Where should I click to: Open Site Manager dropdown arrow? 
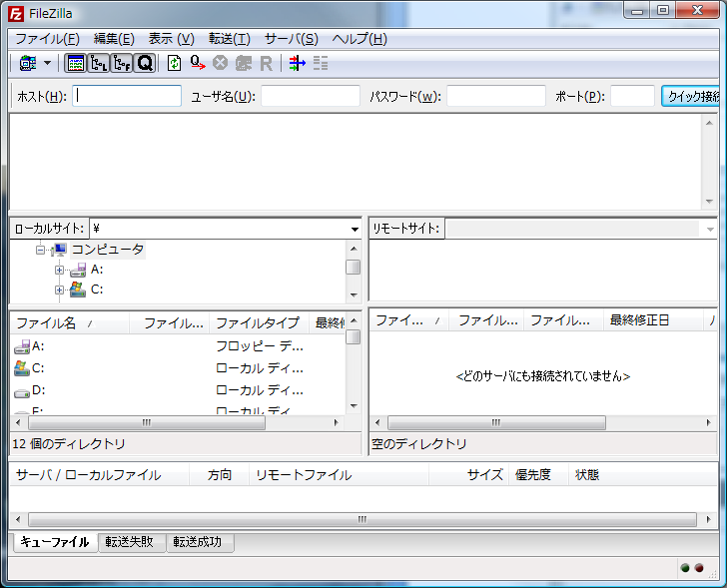coord(47,63)
